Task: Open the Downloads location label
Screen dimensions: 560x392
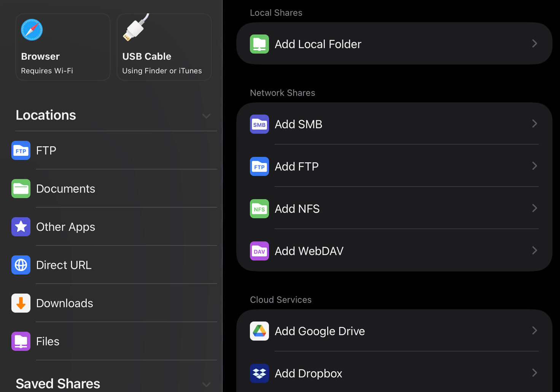Action: (x=65, y=303)
